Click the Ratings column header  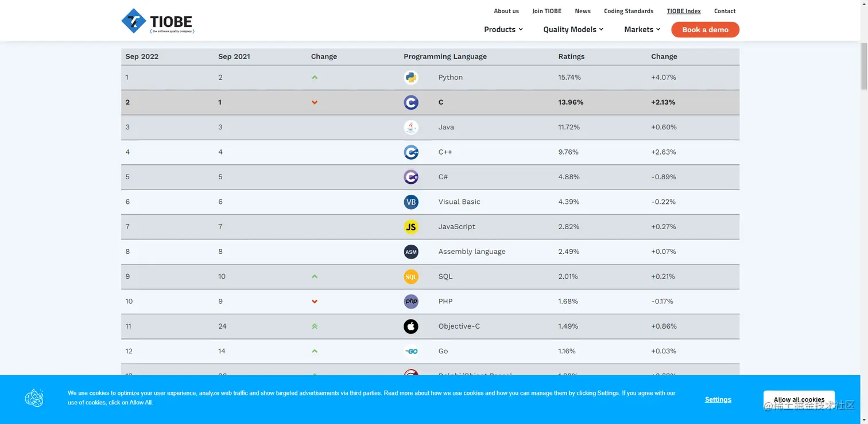click(571, 56)
